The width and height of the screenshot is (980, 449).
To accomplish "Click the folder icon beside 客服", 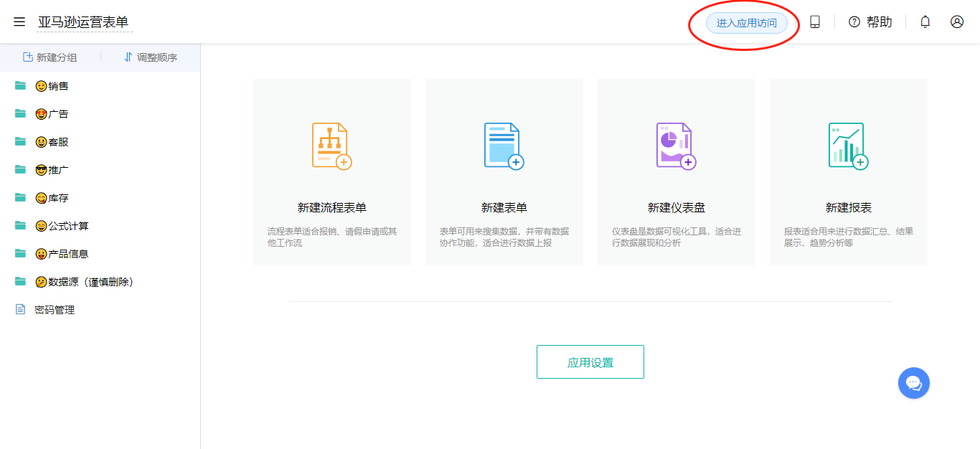I will click(x=21, y=142).
